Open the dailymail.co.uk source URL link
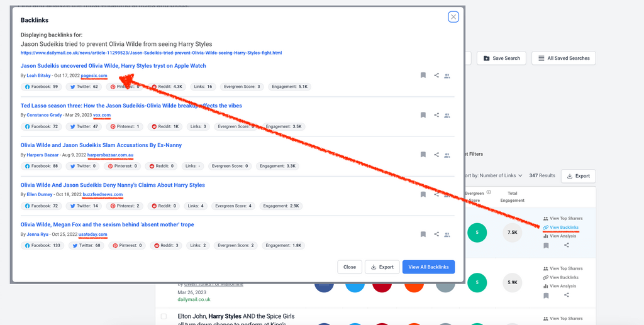This screenshot has height=325, width=644. coord(151,53)
